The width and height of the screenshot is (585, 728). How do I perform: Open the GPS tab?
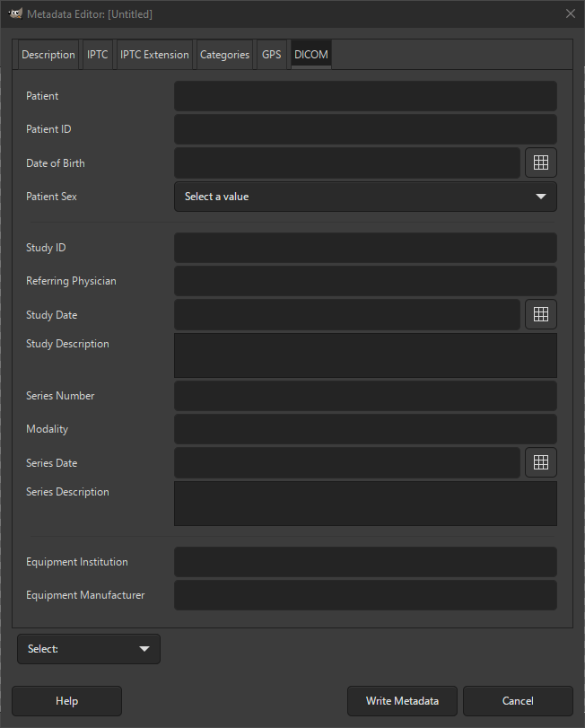coord(271,55)
